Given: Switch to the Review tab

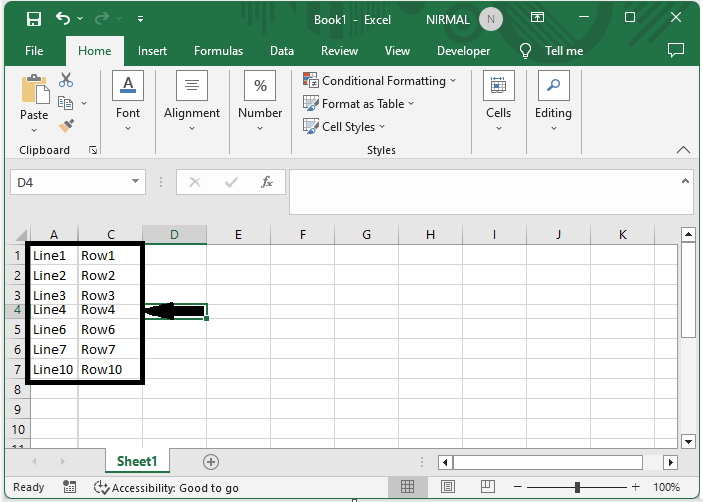Looking at the screenshot, I should (339, 51).
